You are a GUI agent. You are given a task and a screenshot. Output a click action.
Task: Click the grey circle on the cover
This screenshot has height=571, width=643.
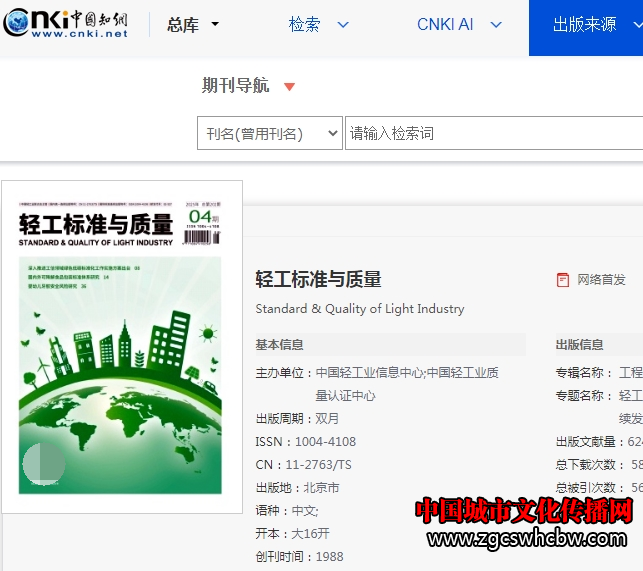[x=43, y=463]
